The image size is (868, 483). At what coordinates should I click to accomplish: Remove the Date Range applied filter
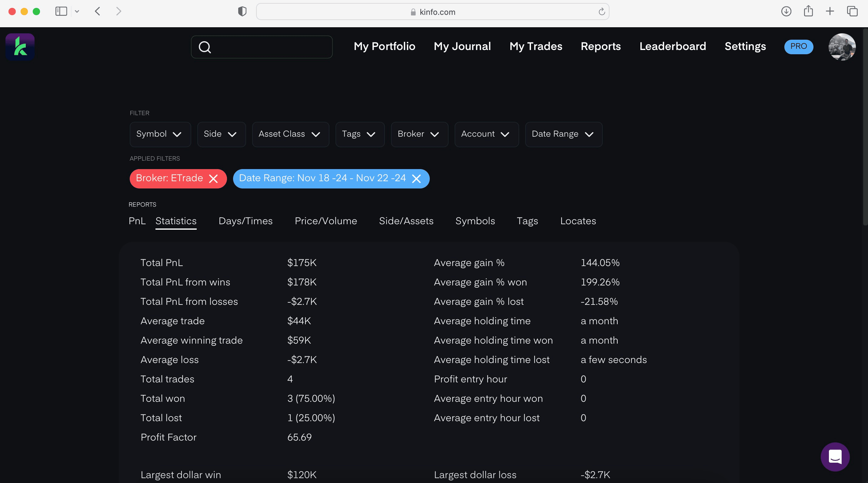pyautogui.click(x=416, y=178)
